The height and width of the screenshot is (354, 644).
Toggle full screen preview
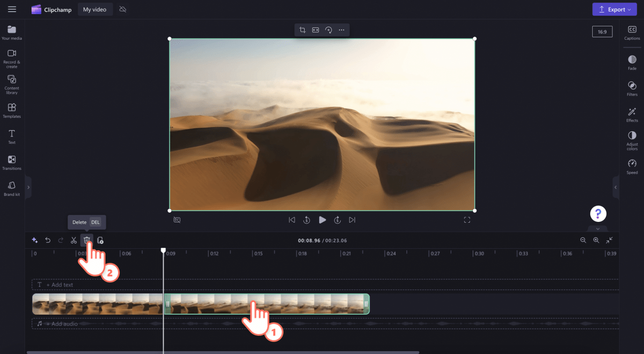(x=467, y=220)
